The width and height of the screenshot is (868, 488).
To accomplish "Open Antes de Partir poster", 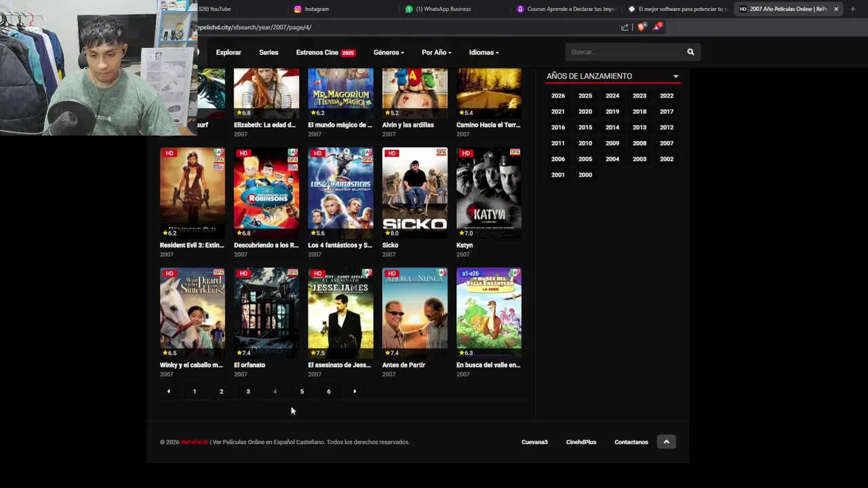I will 415,312.
